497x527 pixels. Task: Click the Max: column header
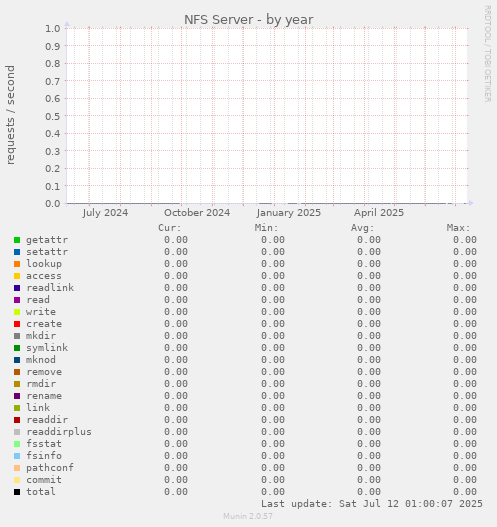point(458,228)
